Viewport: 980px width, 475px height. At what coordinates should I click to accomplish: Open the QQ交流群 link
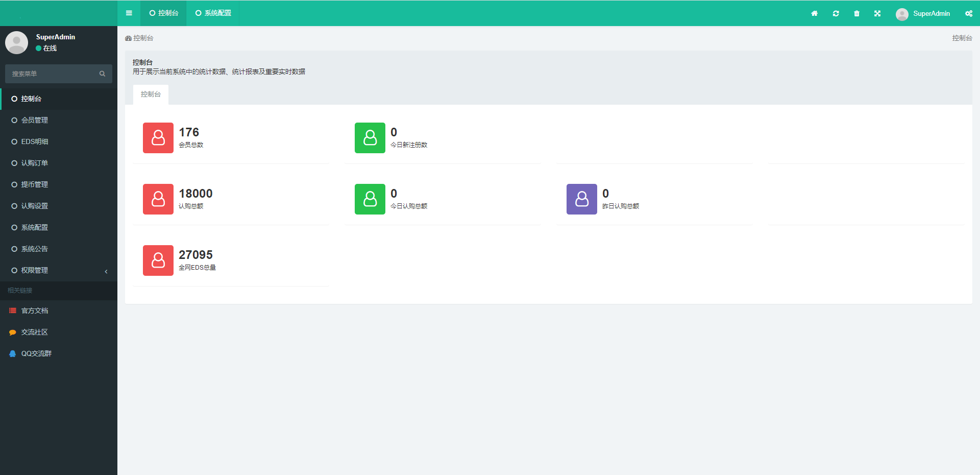(36, 353)
